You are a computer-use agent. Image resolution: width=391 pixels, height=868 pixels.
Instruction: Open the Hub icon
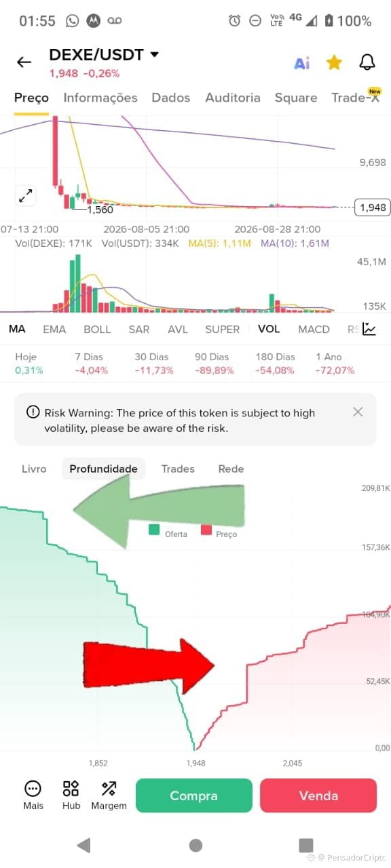pyautogui.click(x=71, y=789)
